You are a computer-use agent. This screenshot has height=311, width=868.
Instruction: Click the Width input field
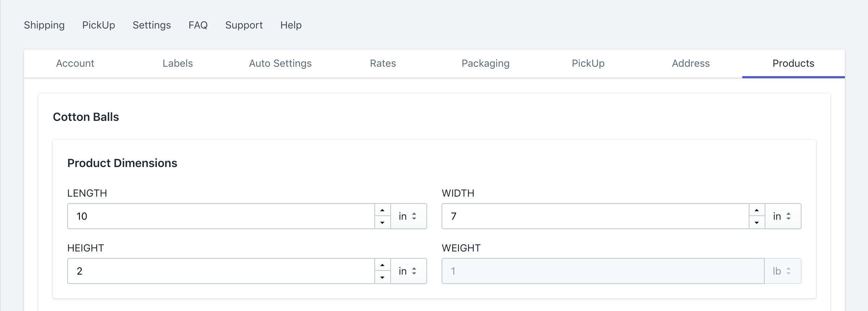[596, 216]
